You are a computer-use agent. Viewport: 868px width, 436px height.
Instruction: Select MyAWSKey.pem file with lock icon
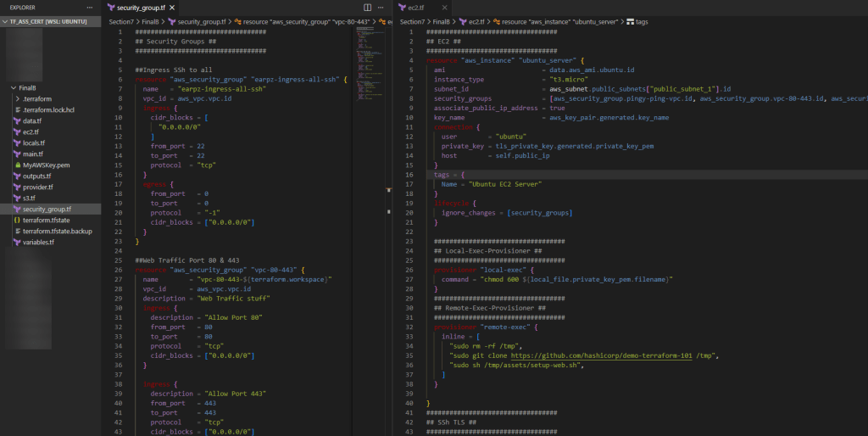click(46, 165)
